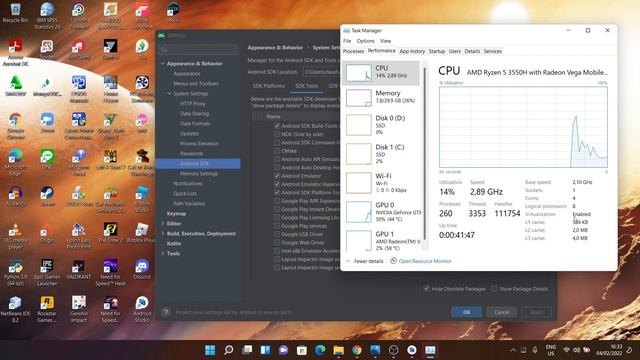
Task: Launch The Crew 2 desktop shortcut
Action: 111,233
